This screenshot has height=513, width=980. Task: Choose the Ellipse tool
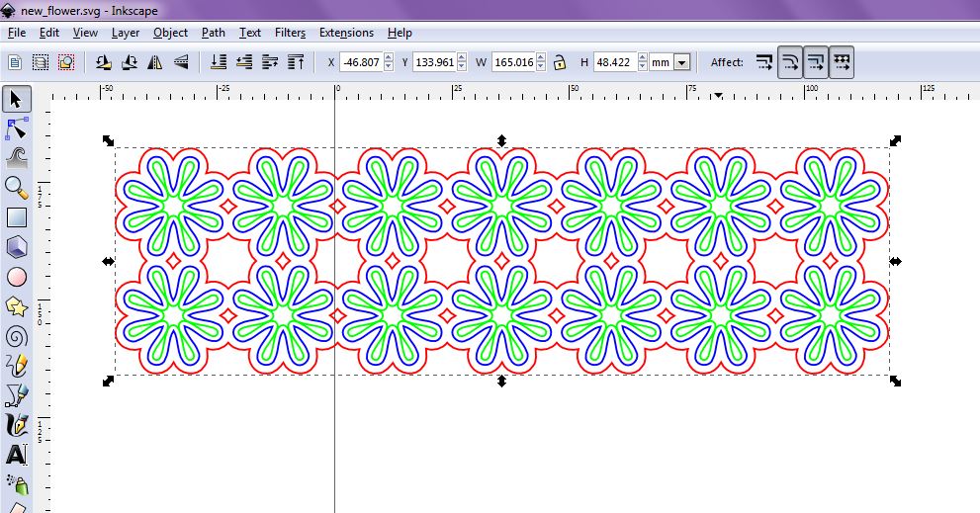17,277
